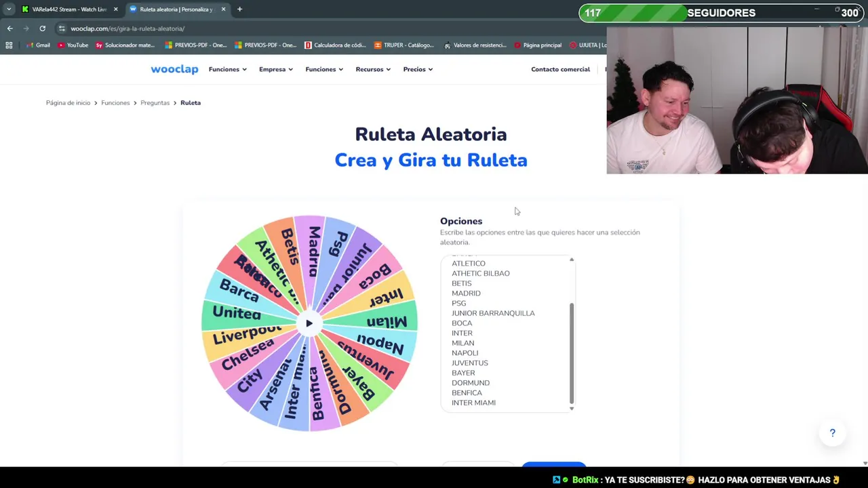Screen dimensions: 868x488
Task: Expand the Empresa menu
Action: click(276, 69)
